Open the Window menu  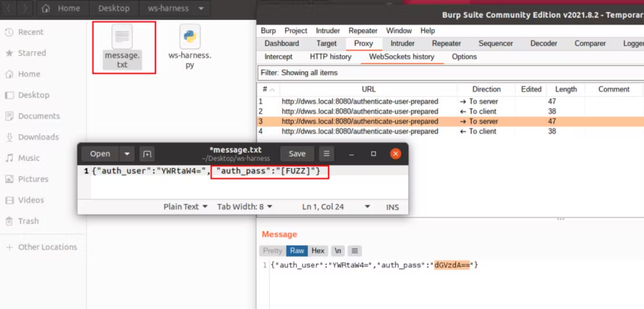click(x=399, y=31)
